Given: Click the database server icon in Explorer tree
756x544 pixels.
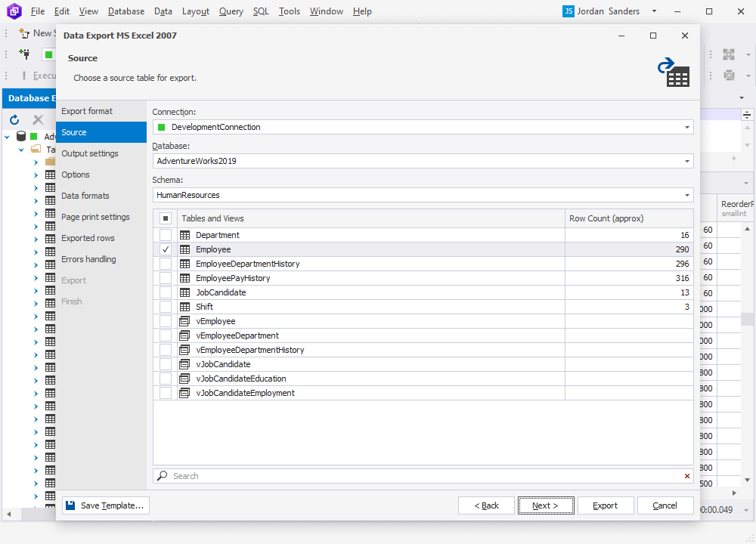Looking at the screenshot, I should point(21,136).
